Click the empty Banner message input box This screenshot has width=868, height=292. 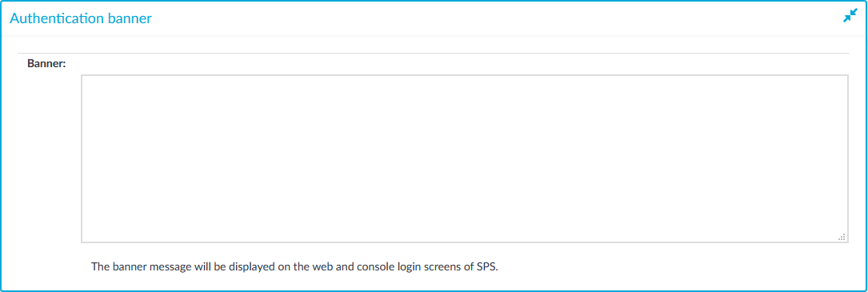465,158
